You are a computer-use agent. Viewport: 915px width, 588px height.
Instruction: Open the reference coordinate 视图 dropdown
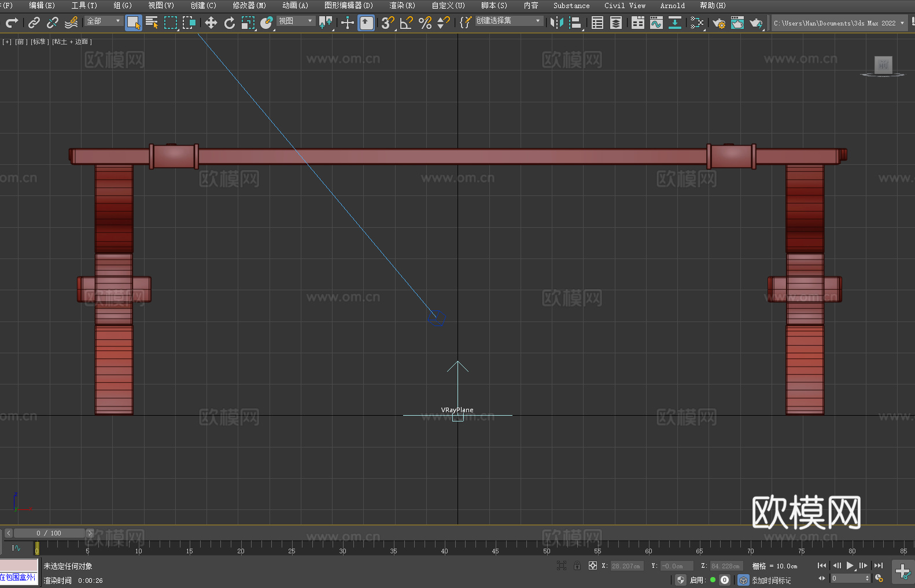[296, 21]
